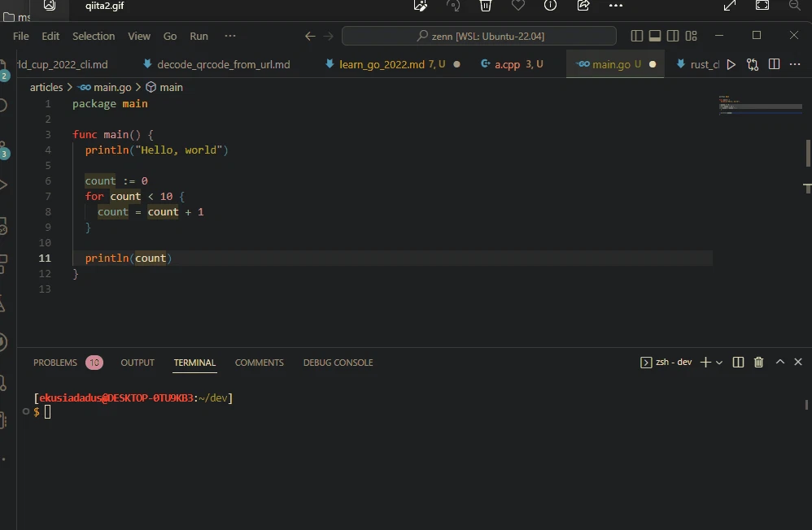Rotate the image in photo viewer
This screenshot has width=812, height=530.
(453, 6)
